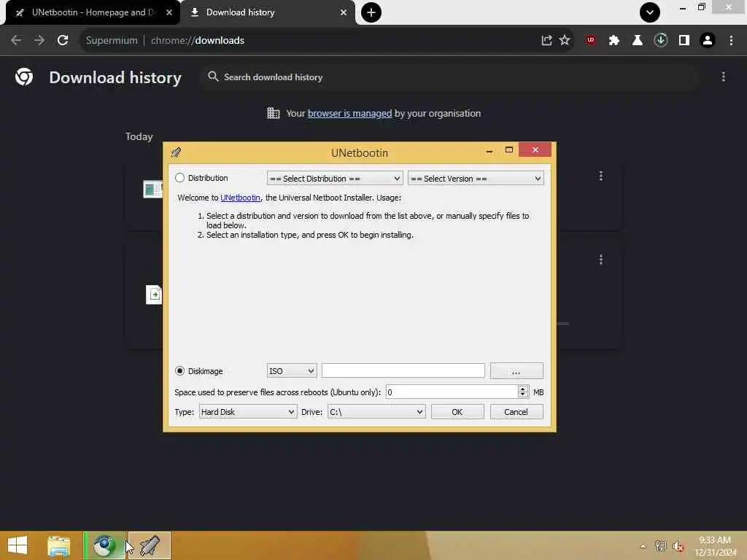Open File Explorer from the taskbar

58,545
